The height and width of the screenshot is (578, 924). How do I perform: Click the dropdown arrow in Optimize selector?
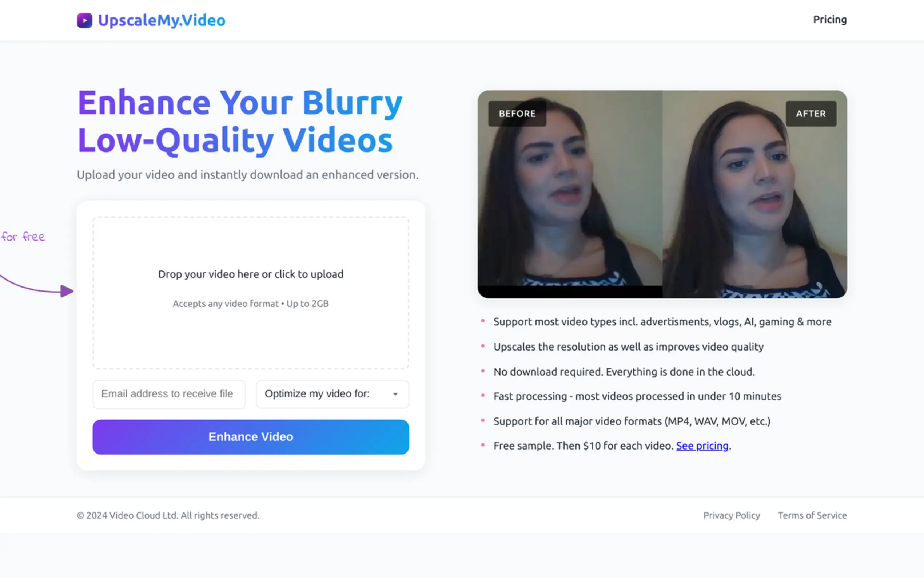(x=395, y=394)
